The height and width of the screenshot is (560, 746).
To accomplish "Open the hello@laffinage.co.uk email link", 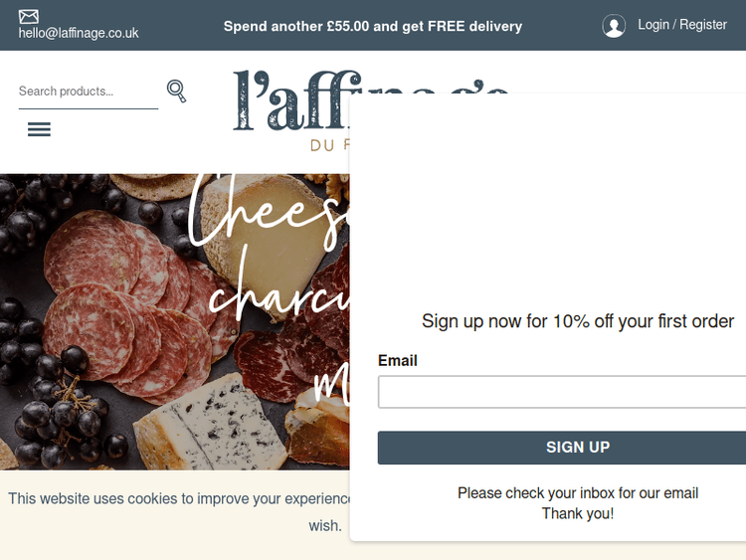I will point(79,33).
